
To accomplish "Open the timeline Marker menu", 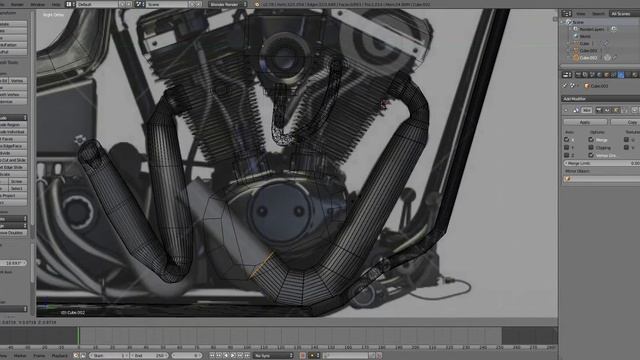I will coord(20,356).
